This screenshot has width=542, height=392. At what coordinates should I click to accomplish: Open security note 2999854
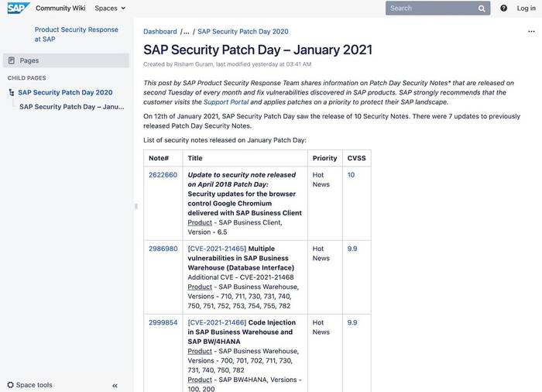163,322
